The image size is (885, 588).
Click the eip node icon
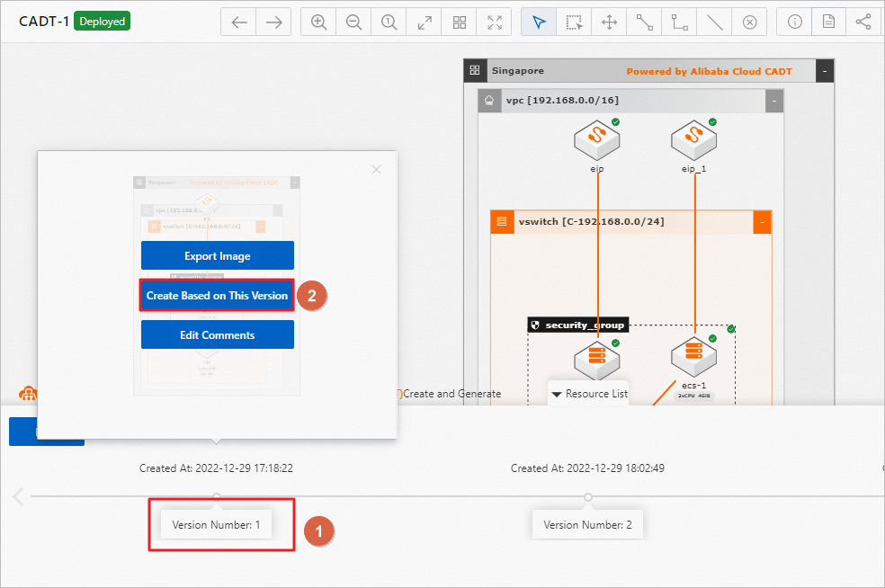(596, 140)
